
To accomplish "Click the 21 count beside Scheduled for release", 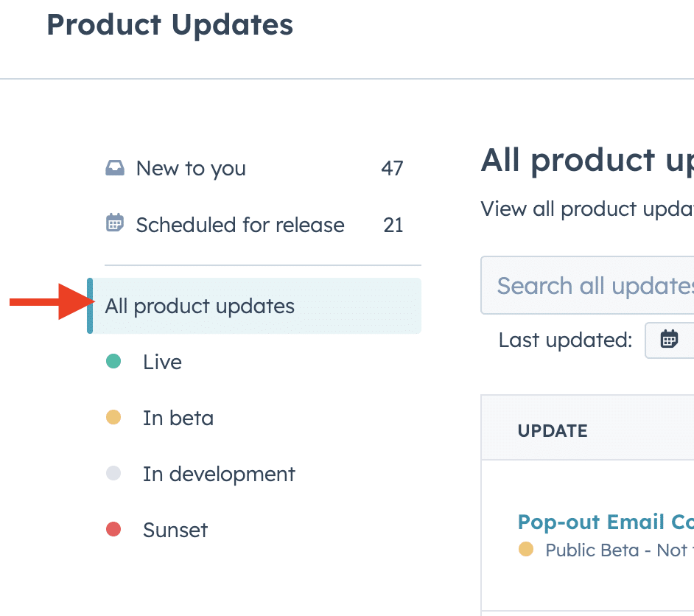I will [393, 225].
